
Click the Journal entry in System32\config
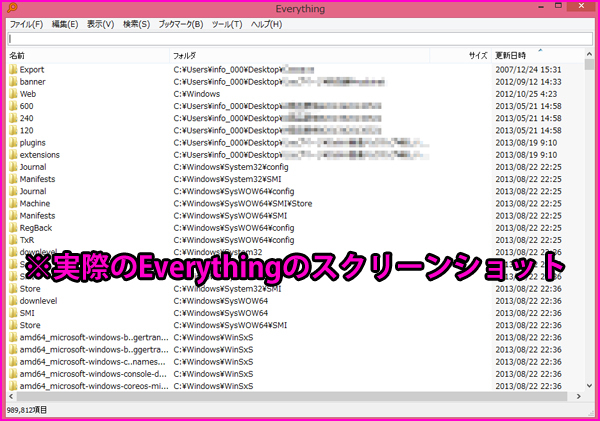pyautogui.click(x=33, y=167)
